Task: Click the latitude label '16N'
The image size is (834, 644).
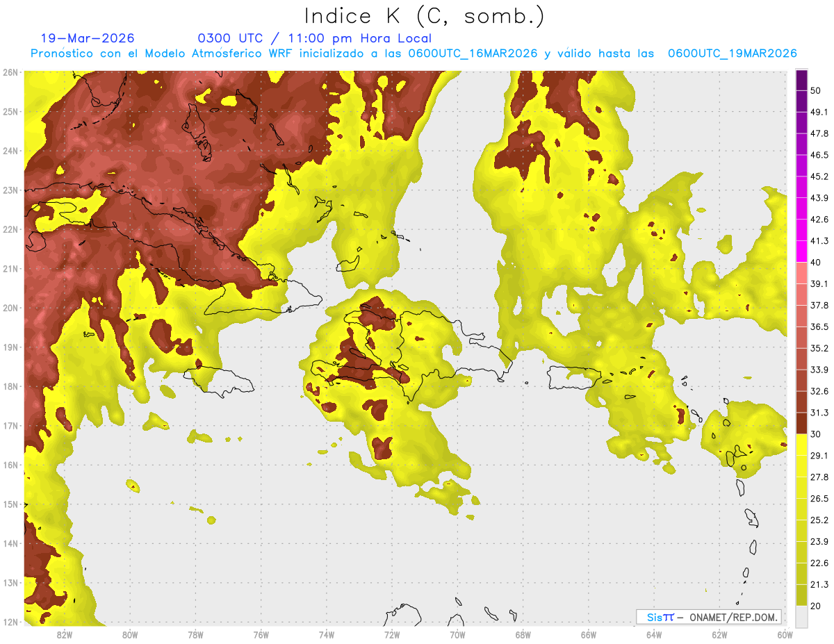Action: (10, 465)
